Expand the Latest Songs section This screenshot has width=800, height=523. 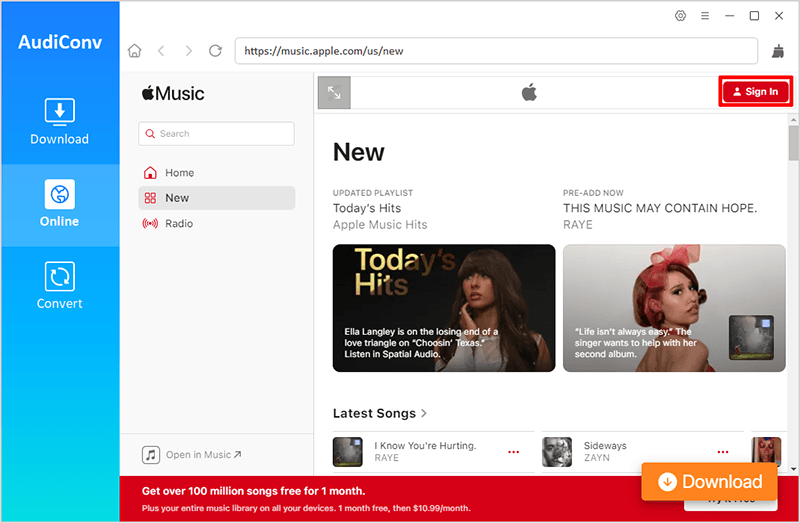click(x=380, y=413)
